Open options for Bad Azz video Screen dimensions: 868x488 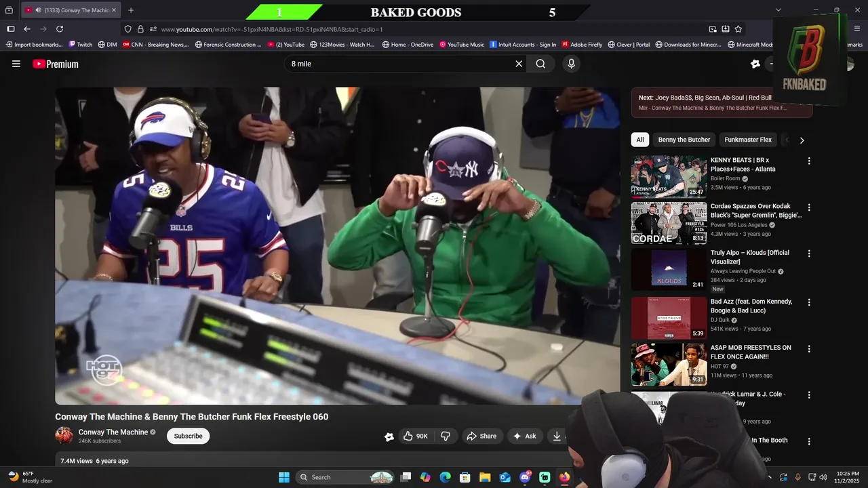(x=808, y=302)
